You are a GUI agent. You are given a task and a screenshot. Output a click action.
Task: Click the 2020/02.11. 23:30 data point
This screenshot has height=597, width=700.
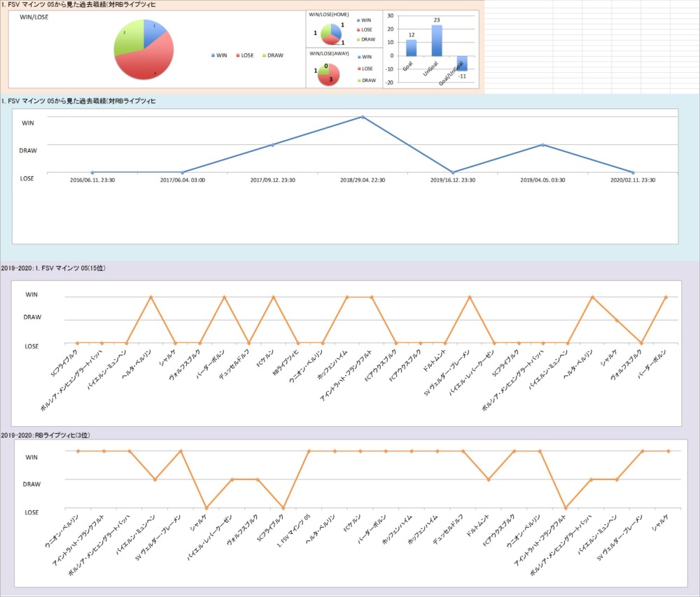633,172
